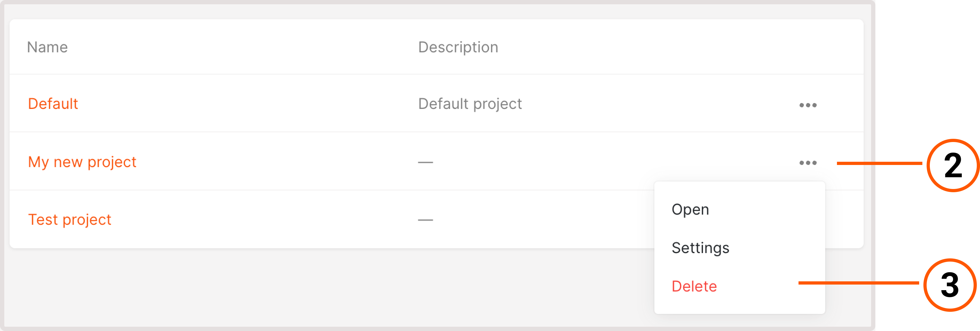Click the dash placeholder beside Test project
Screen dimensions: 980x331
pos(425,219)
